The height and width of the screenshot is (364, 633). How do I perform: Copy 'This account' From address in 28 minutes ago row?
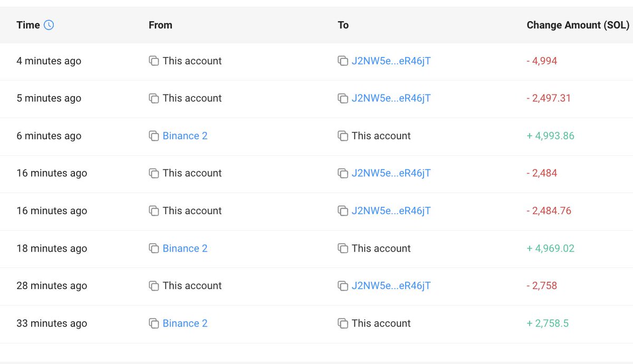click(x=154, y=286)
